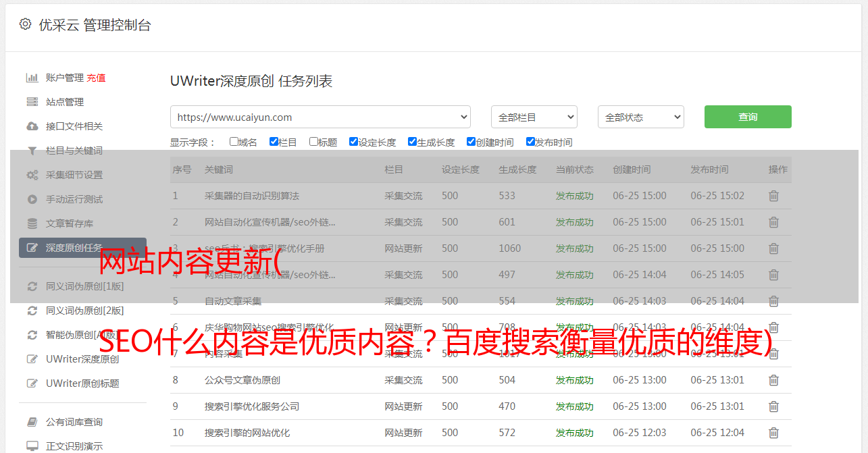The width and height of the screenshot is (868, 453).
Task: Open 账户管理 bar chart icon
Action: pyautogui.click(x=32, y=78)
